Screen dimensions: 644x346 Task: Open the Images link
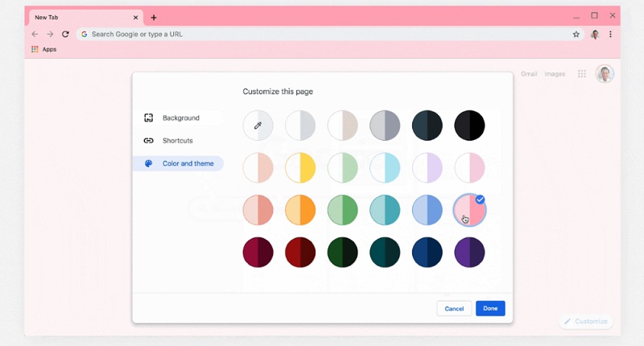[555, 74]
